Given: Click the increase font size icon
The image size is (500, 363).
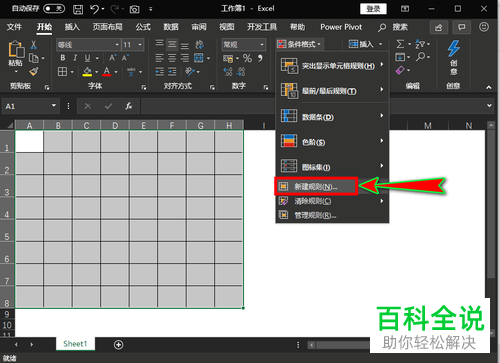Looking at the screenshot, I should (113, 58).
